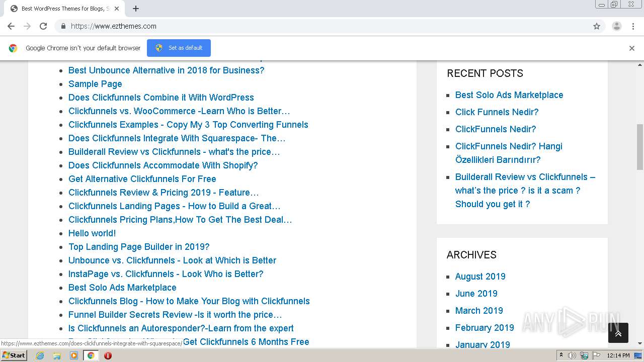Click the scrollbar up arrow
Viewport: 644px width, 362px height.
640,65
